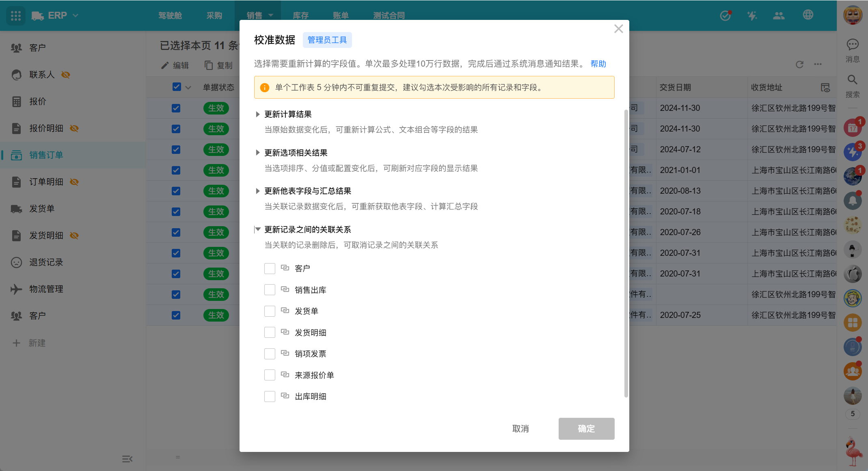Click the ERP truck logo icon
This screenshot has width=868, height=471.
pos(37,15)
